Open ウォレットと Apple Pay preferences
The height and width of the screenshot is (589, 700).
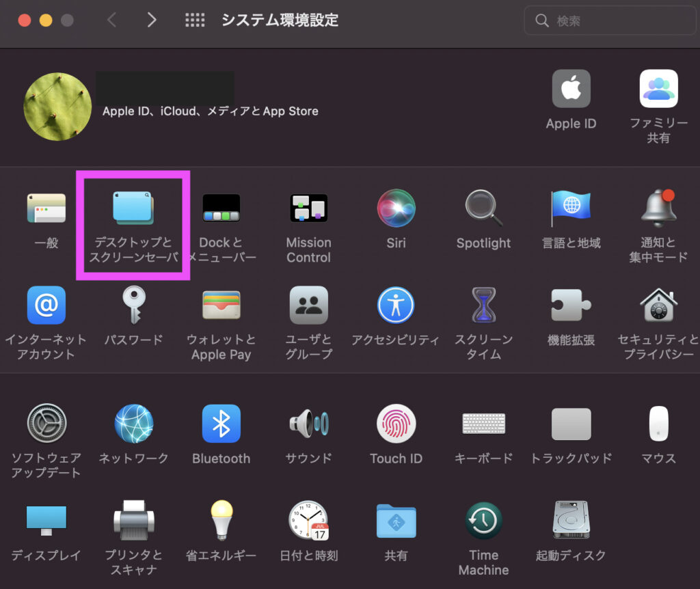[x=221, y=305]
